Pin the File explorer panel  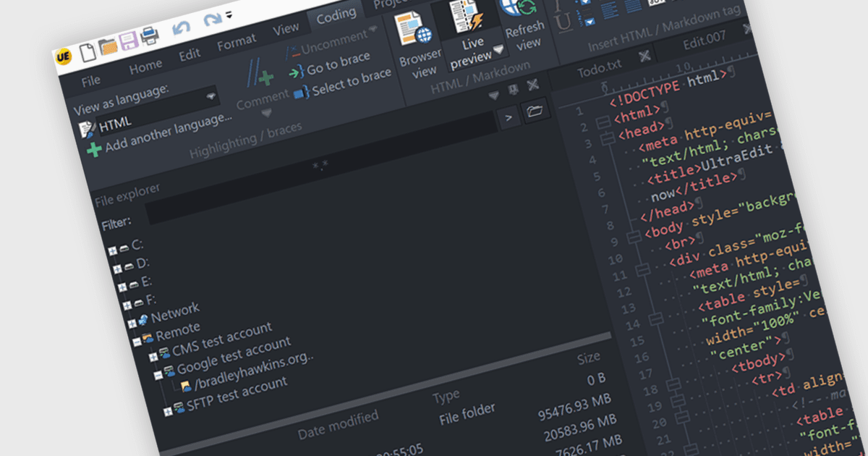(514, 90)
